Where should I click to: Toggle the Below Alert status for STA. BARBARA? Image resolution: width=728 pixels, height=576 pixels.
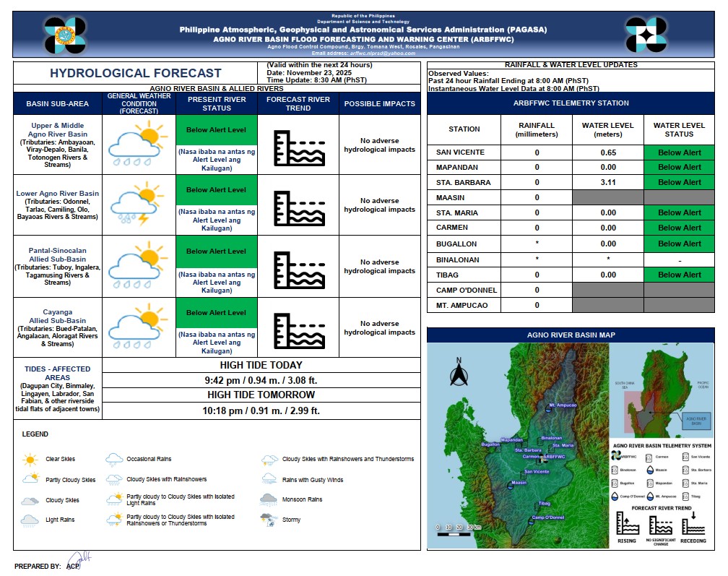point(679,182)
